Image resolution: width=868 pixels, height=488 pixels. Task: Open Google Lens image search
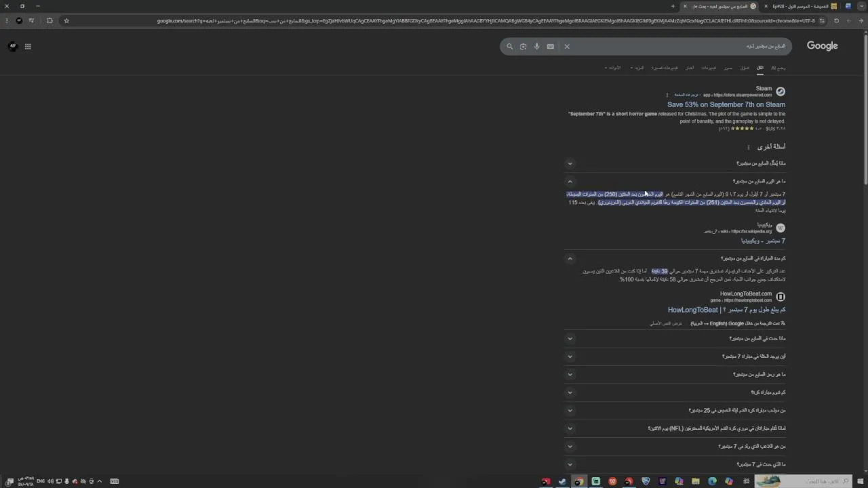click(x=523, y=47)
